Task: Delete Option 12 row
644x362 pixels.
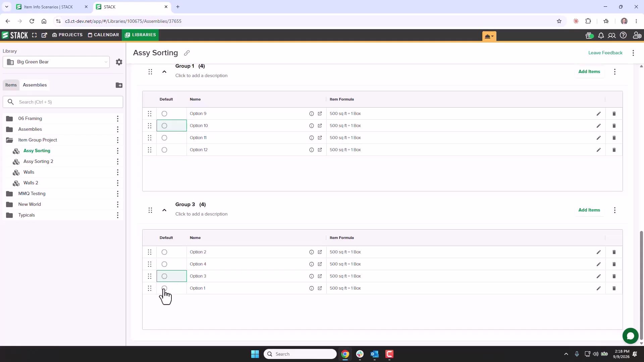Action: [614, 150]
